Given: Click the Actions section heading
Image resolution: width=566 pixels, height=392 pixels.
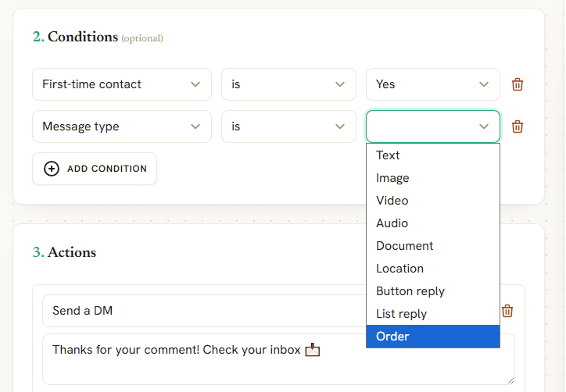Looking at the screenshot, I should click(64, 252).
